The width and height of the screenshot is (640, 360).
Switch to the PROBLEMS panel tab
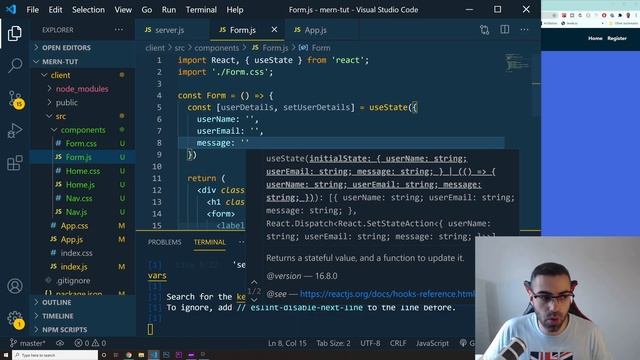tap(164, 242)
